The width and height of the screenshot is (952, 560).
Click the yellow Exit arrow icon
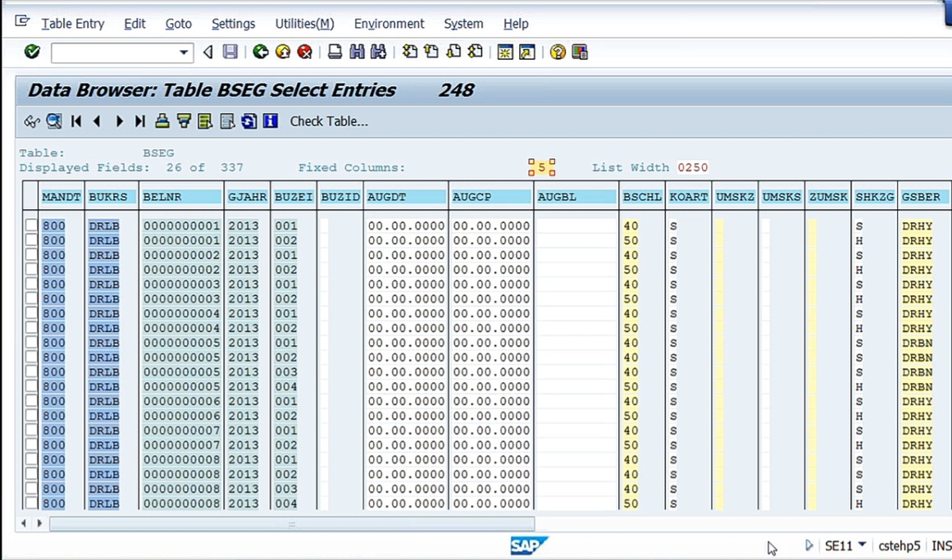(283, 52)
